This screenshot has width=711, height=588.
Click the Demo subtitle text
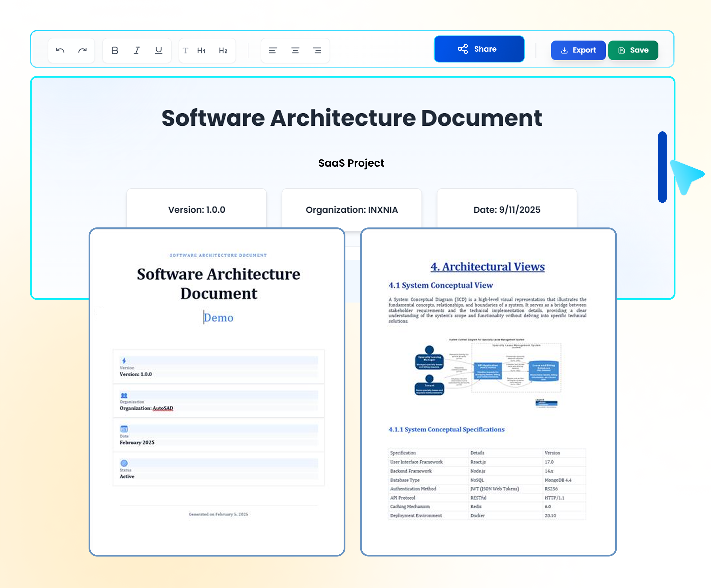[x=218, y=317]
